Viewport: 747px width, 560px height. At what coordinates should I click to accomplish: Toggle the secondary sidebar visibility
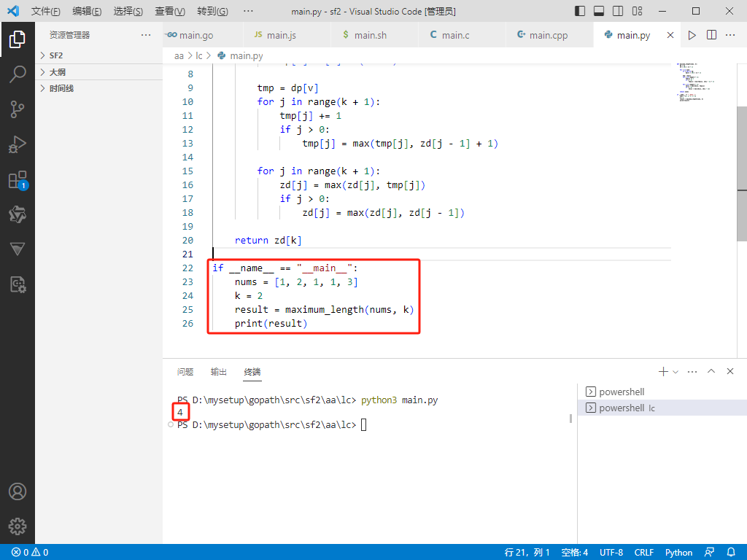click(x=618, y=11)
